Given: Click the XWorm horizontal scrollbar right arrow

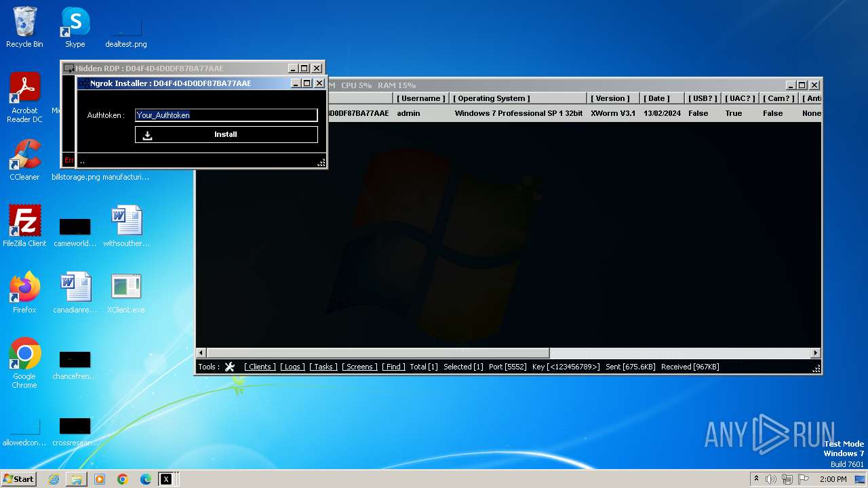Looking at the screenshot, I should click(x=816, y=353).
